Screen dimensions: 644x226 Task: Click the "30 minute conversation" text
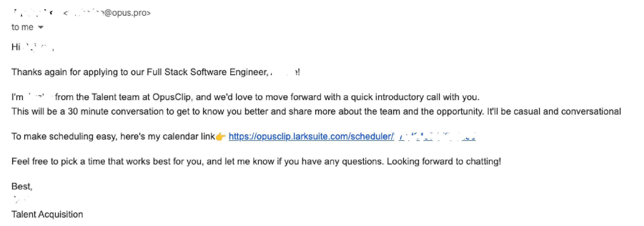click(116, 111)
